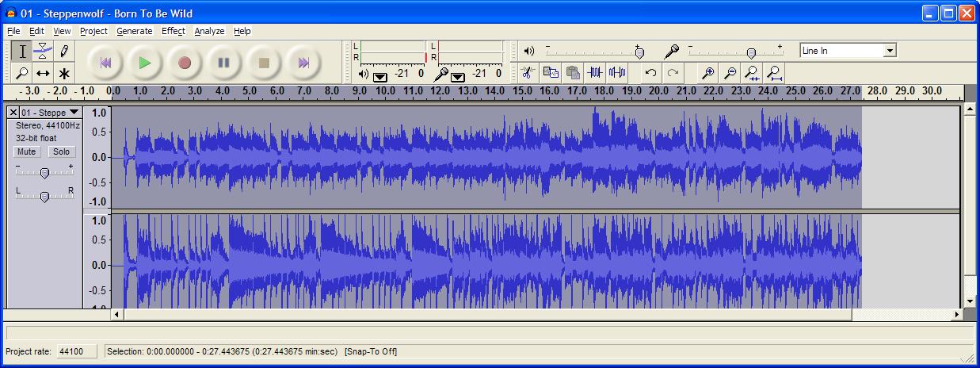Image resolution: width=980 pixels, height=368 pixels.
Task: Click the left channel vertical scale
Action: pos(97,157)
